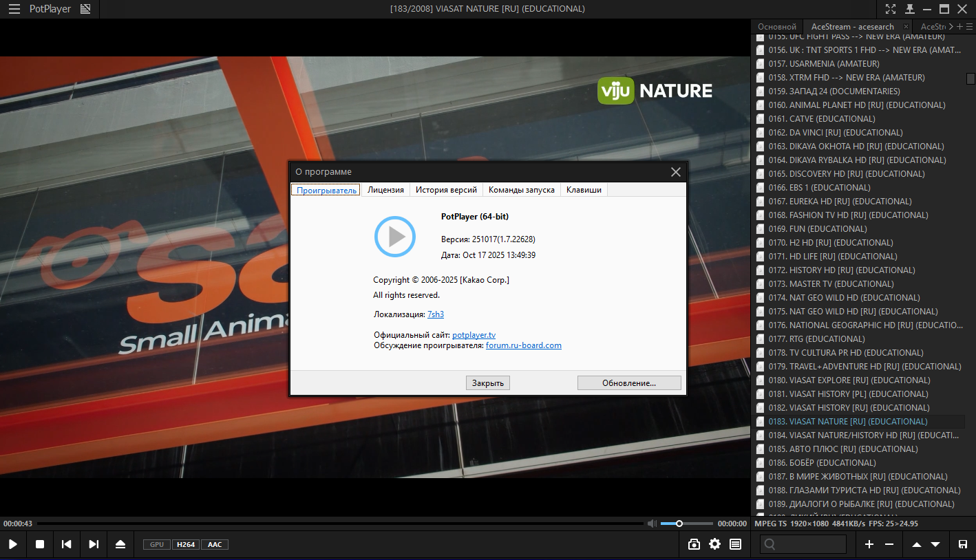Open the playlist tabs list menu
976x560 pixels.
point(968,27)
